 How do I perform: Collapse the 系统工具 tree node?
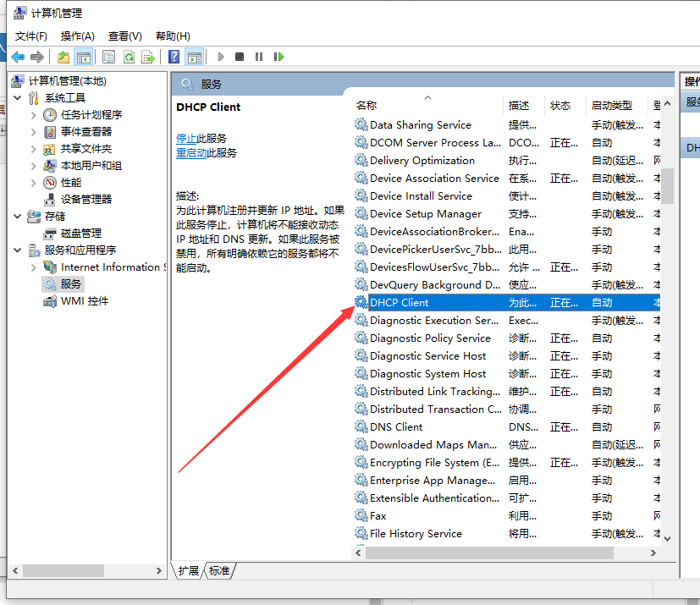pyautogui.click(x=18, y=98)
